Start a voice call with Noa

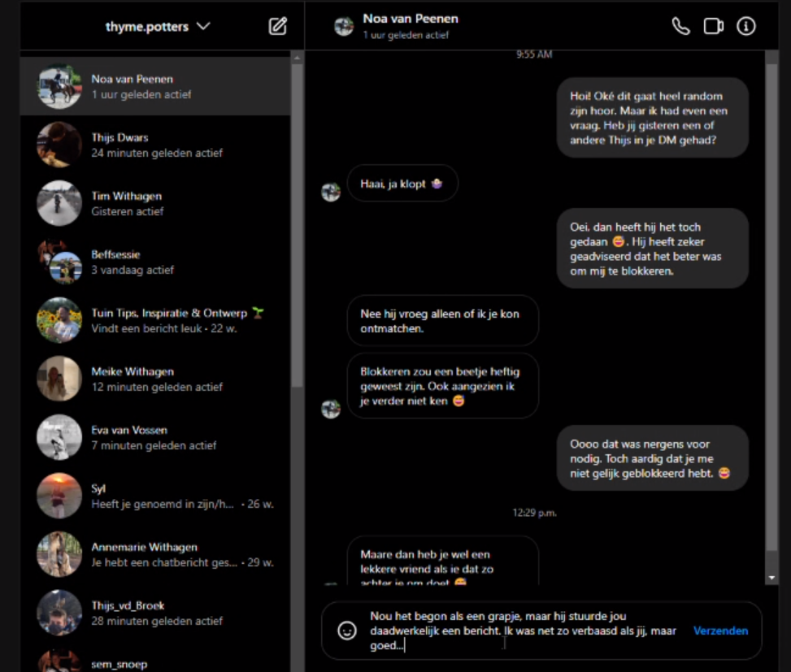coord(680,26)
